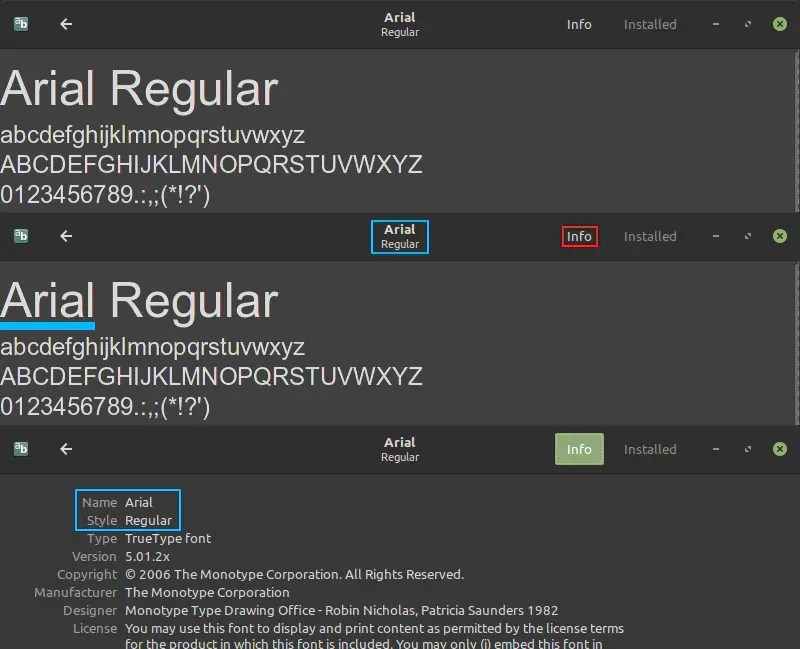Image resolution: width=800 pixels, height=649 pixels.
Task: Minimize the topmost font viewer window
Action: click(x=716, y=24)
